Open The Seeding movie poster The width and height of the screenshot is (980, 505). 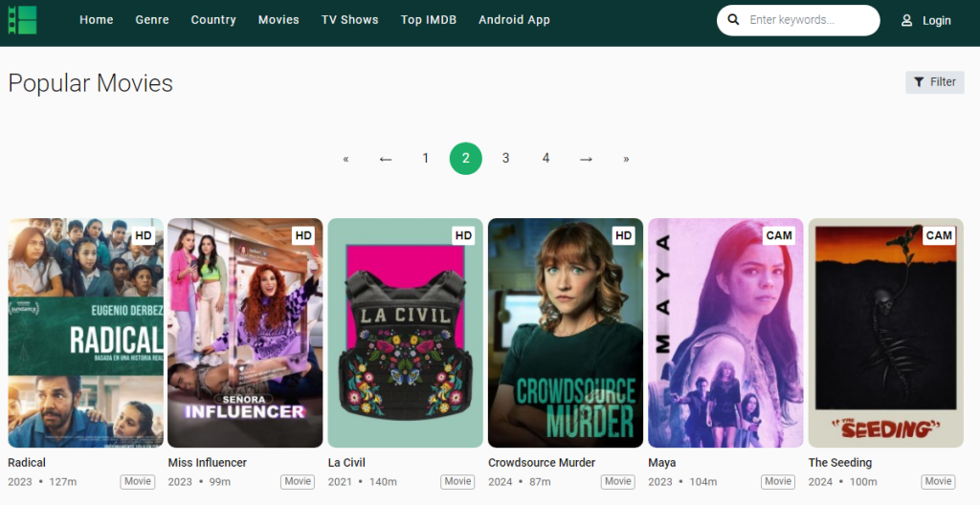[885, 333]
